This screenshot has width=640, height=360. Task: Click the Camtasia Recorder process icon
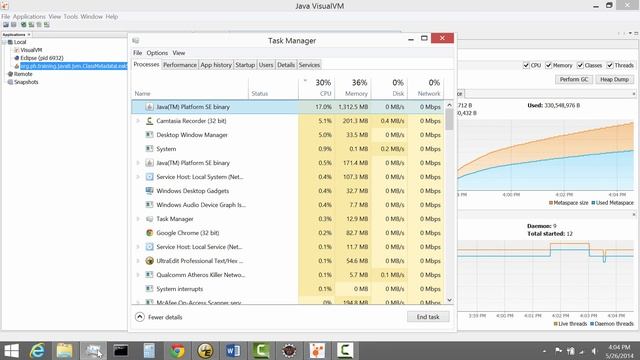coord(149,121)
